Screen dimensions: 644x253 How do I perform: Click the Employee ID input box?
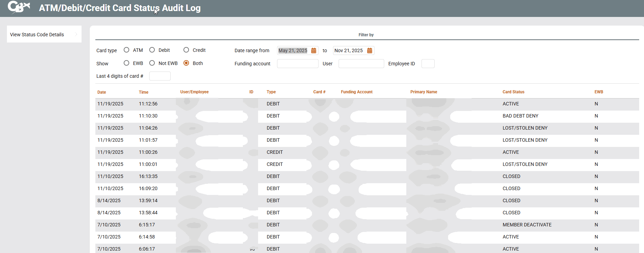(x=428, y=64)
